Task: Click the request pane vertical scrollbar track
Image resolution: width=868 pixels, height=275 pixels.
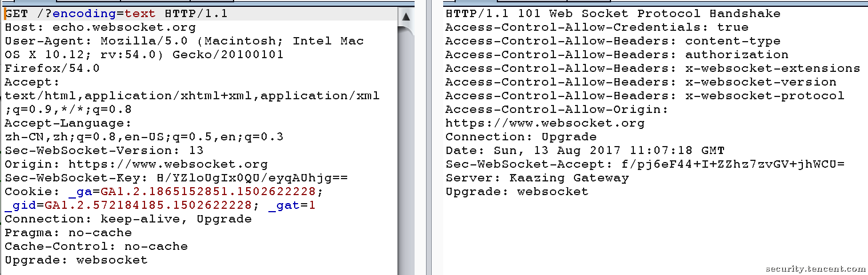Action: [x=406, y=148]
